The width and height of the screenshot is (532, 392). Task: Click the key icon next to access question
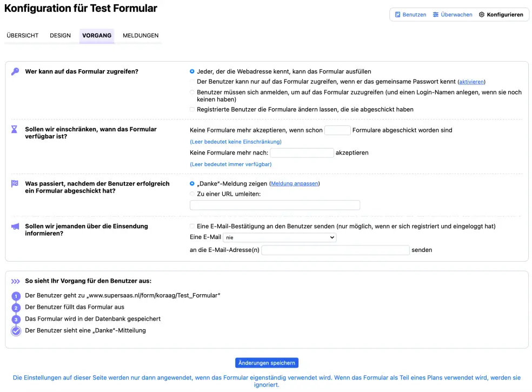point(16,71)
